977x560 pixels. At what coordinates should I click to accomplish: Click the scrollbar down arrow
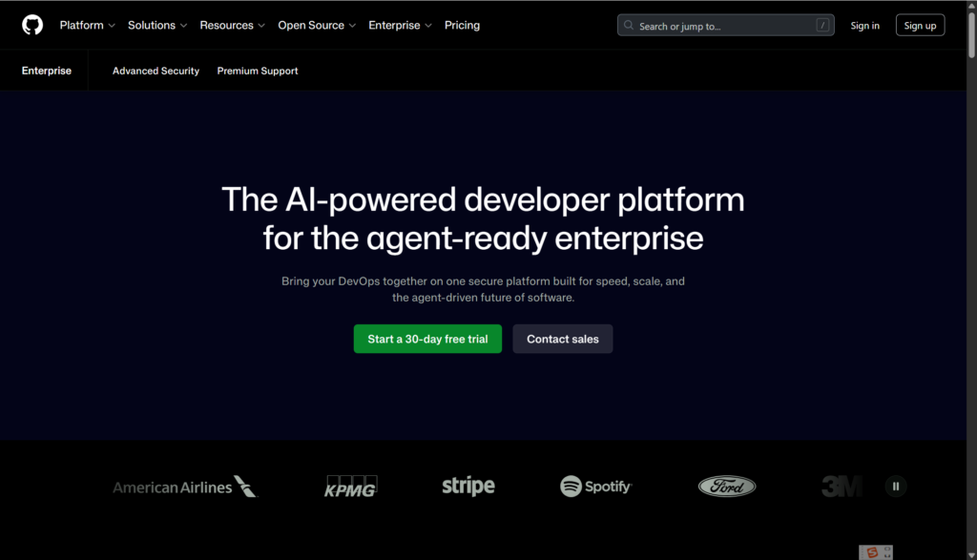pos(971,555)
